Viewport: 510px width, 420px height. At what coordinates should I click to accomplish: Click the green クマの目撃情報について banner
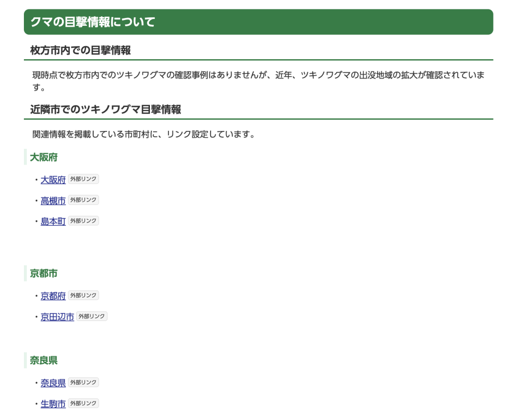[258, 22]
